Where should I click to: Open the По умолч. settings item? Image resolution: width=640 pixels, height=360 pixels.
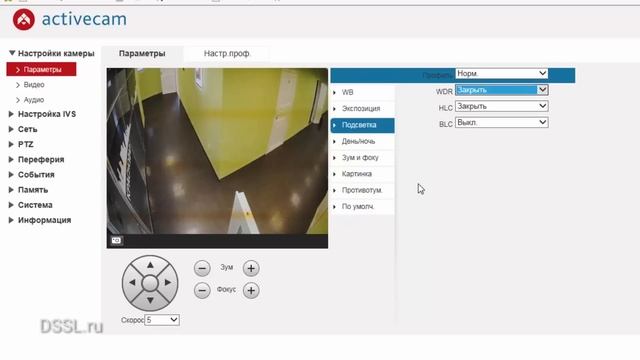point(362,207)
